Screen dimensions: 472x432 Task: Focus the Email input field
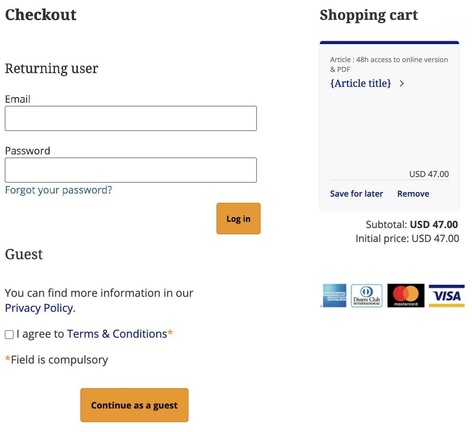131,118
